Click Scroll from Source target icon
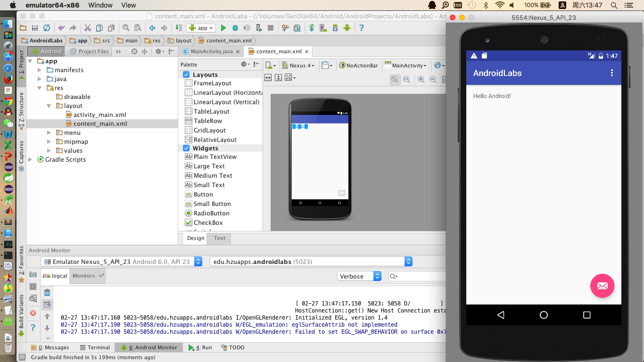 [134, 51]
